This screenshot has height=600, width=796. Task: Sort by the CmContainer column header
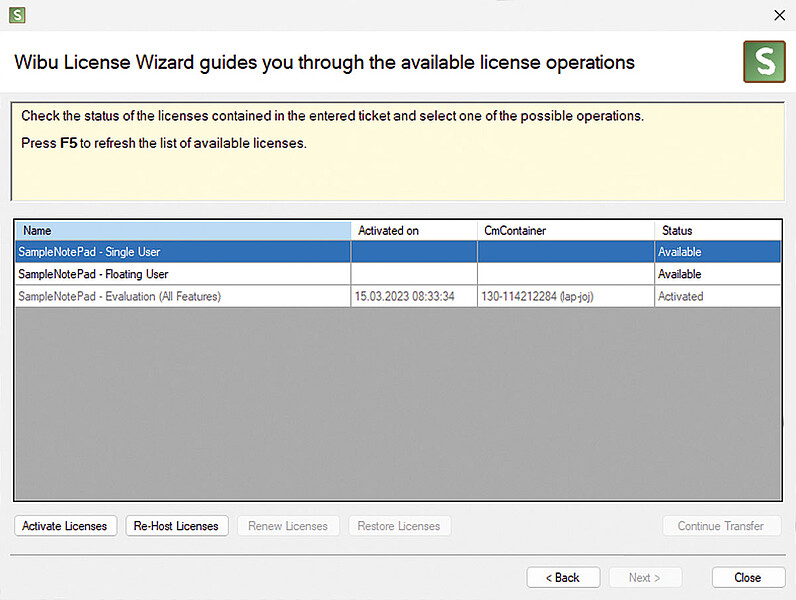coord(566,230)
